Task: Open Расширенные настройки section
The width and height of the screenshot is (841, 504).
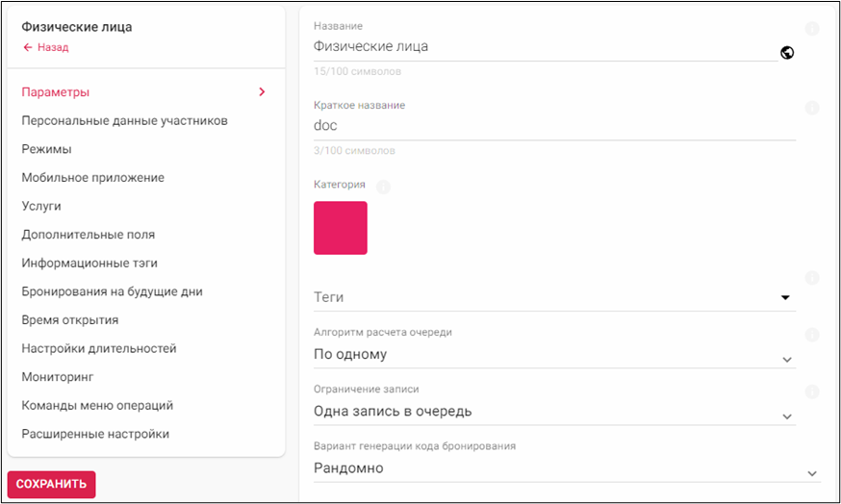Action: 95,434
